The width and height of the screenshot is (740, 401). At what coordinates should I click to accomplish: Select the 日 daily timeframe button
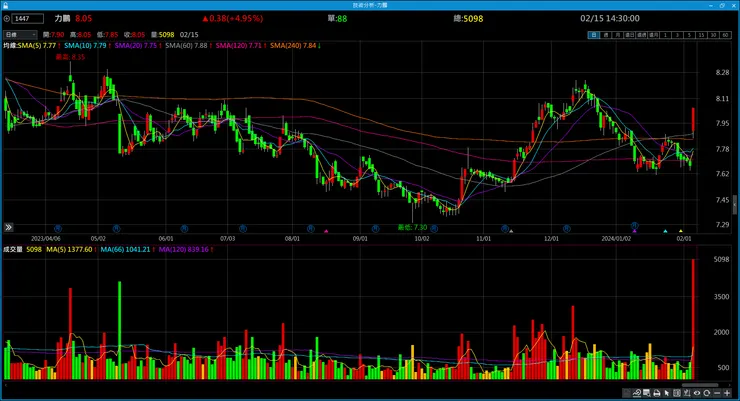pyautogui.click(x=594, y=35)
